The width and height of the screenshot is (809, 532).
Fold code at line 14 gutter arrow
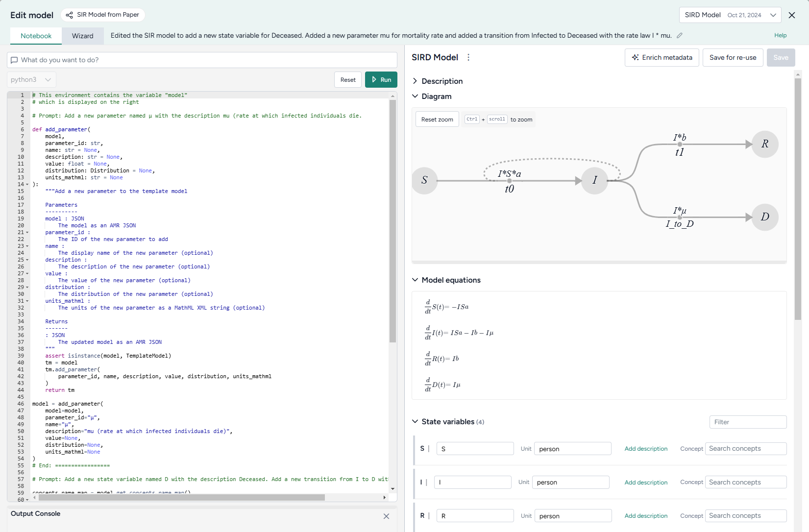(27, 185)
